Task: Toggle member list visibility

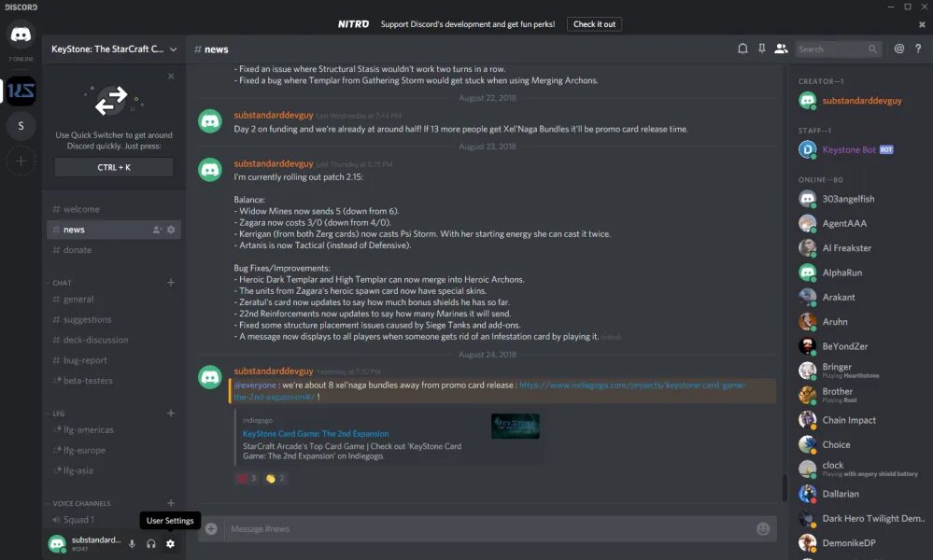Action: coord(781,49)
